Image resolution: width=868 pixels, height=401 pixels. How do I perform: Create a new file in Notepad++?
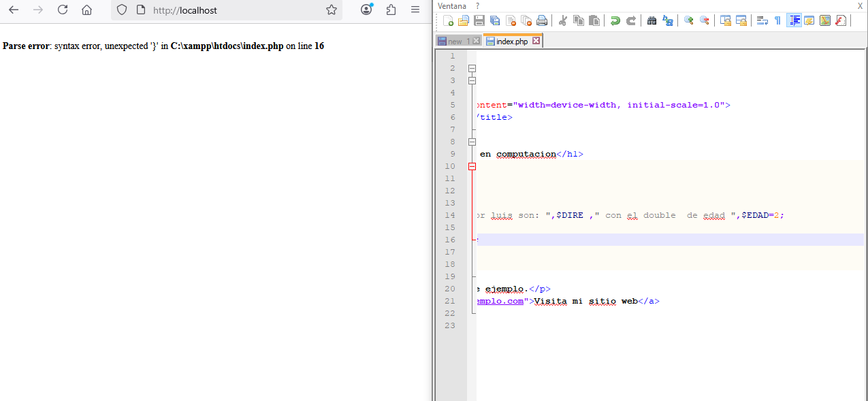(449, 20)
